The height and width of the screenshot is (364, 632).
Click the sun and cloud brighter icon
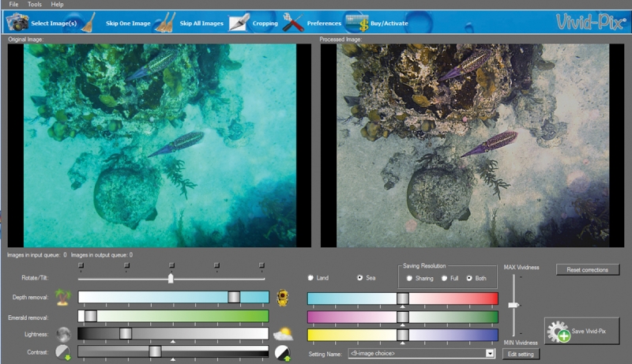tap(284, 334)
